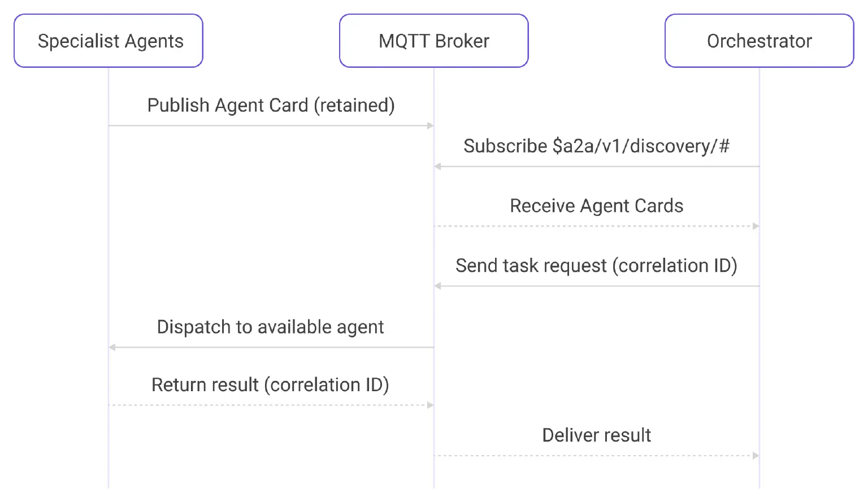Click the 'Deliver result' message label
Viewport: 868px width, 502px height.
pos(596,435)
